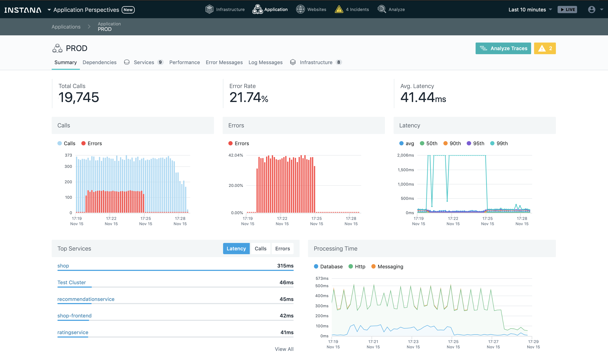Switch to the Dependencies tab

[100, 62]
